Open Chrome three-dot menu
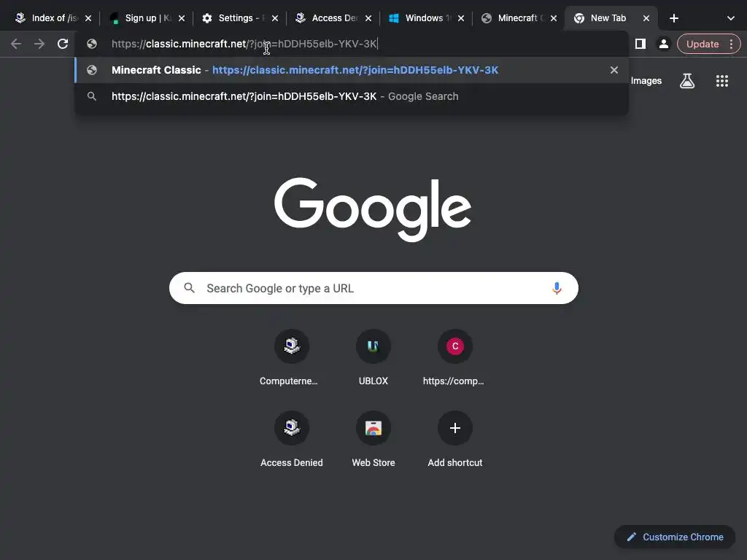This screenshot has width=747, height=560. click(731, 44)
